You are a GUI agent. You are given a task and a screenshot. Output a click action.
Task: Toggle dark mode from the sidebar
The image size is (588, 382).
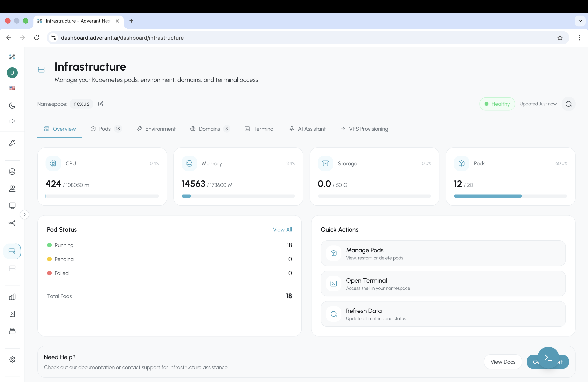[x=12, y=105]
